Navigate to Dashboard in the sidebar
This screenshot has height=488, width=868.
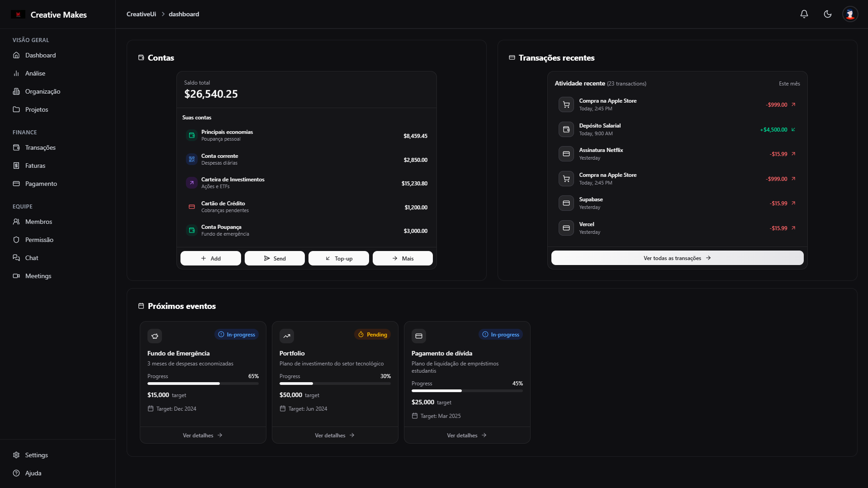coord(40,55)
